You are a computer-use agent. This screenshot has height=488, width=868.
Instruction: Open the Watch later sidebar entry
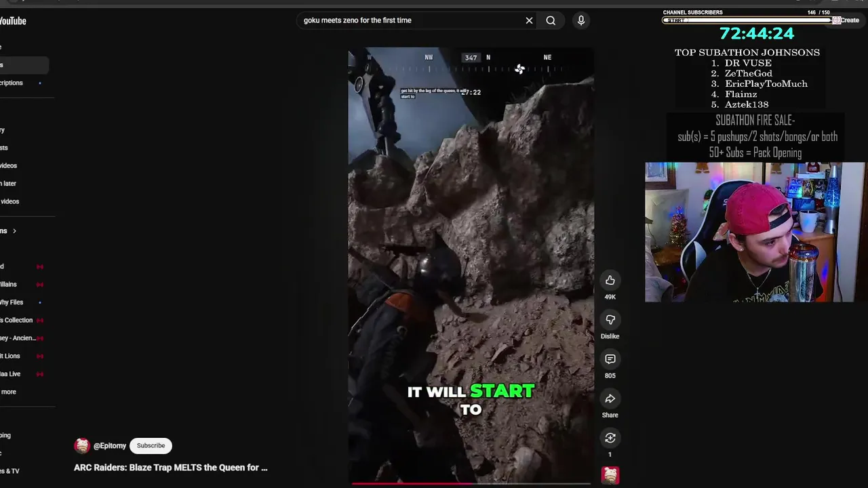8,184
